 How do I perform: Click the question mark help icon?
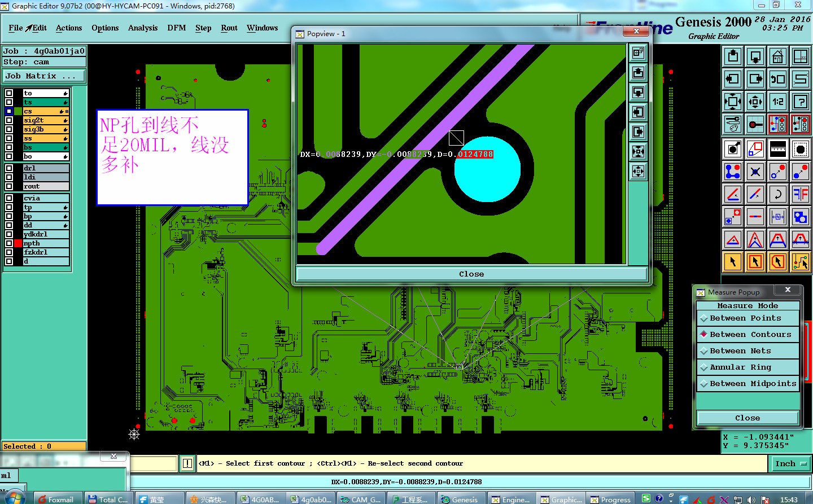[x=801, y=102]
